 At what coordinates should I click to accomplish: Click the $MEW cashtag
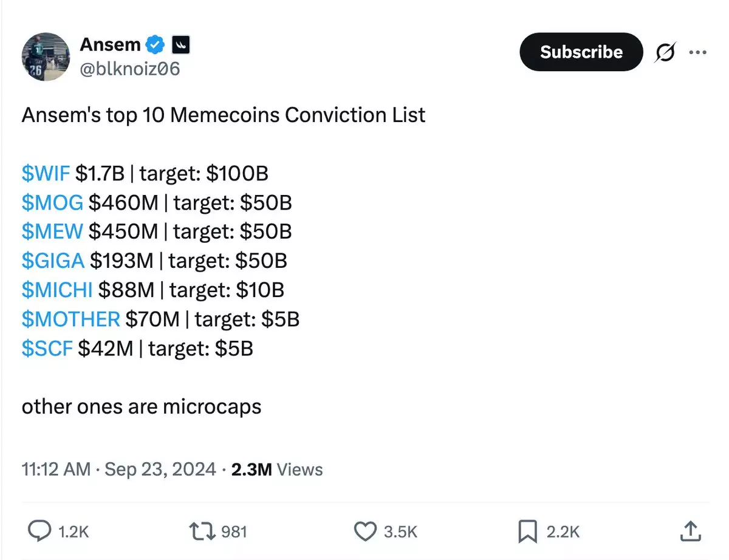[x=52, y=231]
